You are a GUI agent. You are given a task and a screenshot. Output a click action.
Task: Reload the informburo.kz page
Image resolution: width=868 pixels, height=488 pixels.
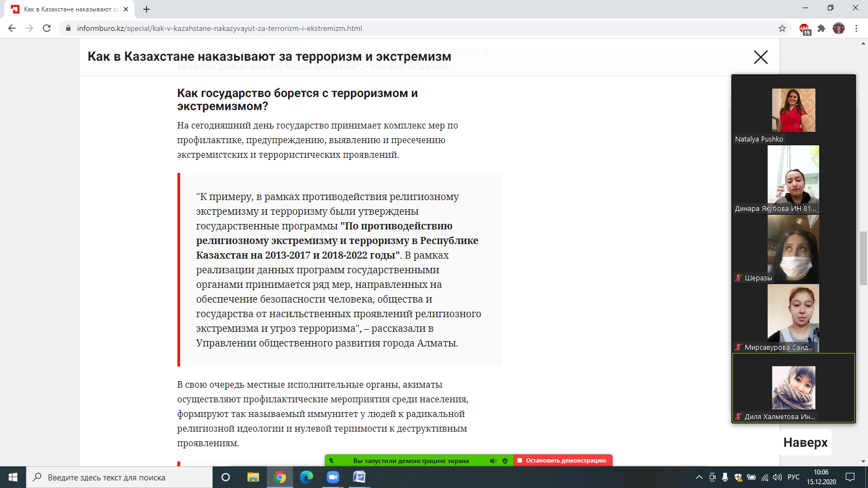coord(47,28)
